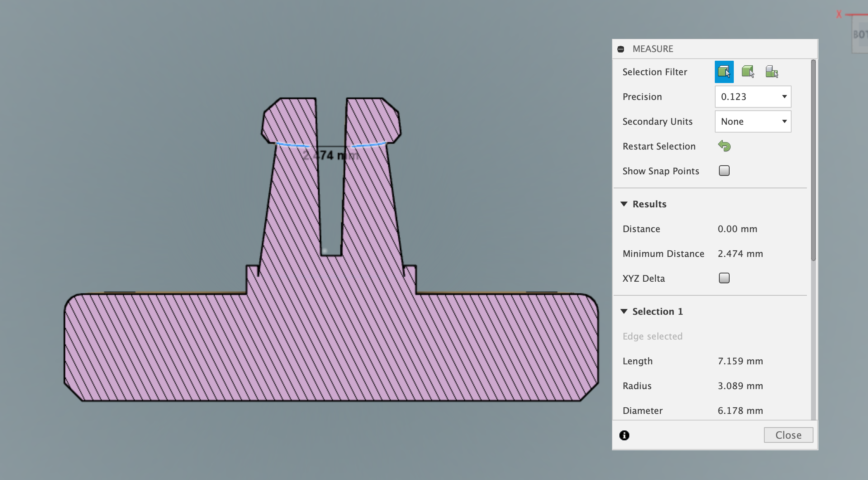868x480 pixels.
Task: Select the face/edge/vertex selection filter icon
Action: click(724, 72)
